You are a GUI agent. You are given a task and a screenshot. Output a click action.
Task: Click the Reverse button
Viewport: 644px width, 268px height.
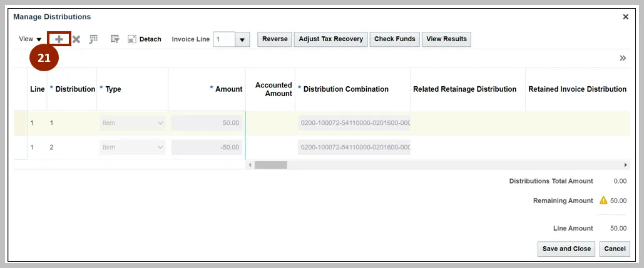275,39
